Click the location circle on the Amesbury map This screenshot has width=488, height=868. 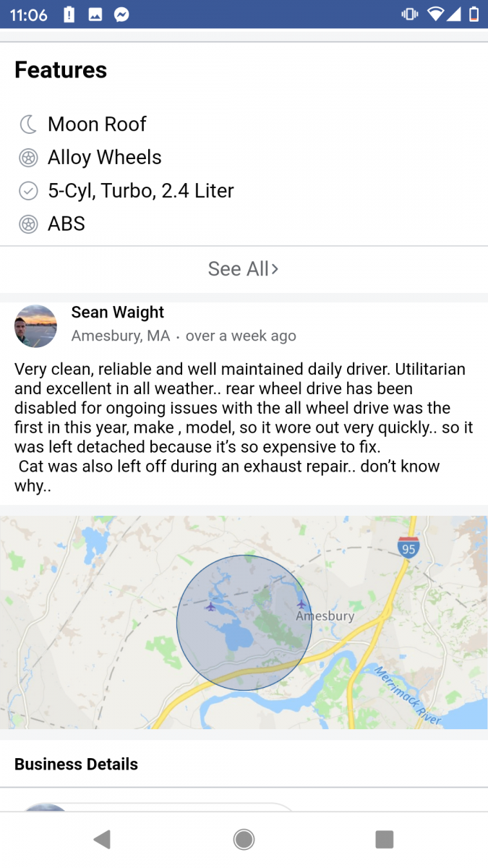[x=244, y=621]
